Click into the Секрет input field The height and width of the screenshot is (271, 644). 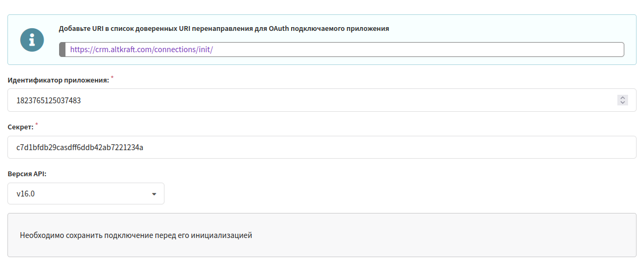(321, 147)
